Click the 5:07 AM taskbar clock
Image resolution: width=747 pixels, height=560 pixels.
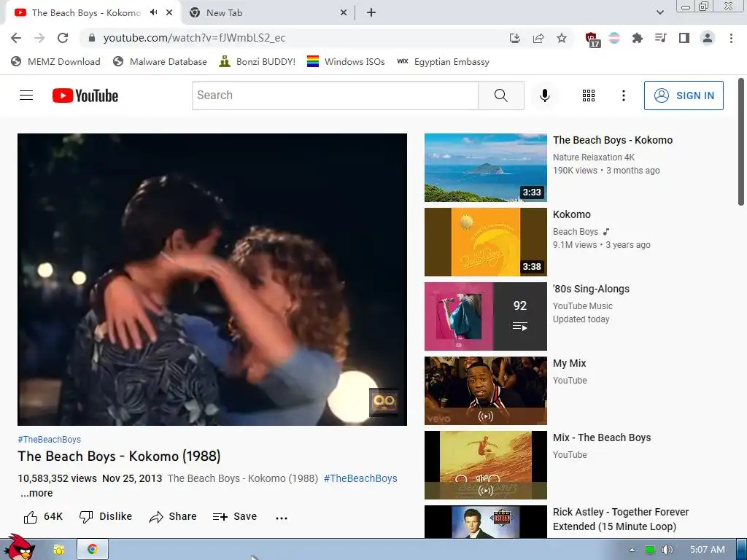tap(708, 550)
